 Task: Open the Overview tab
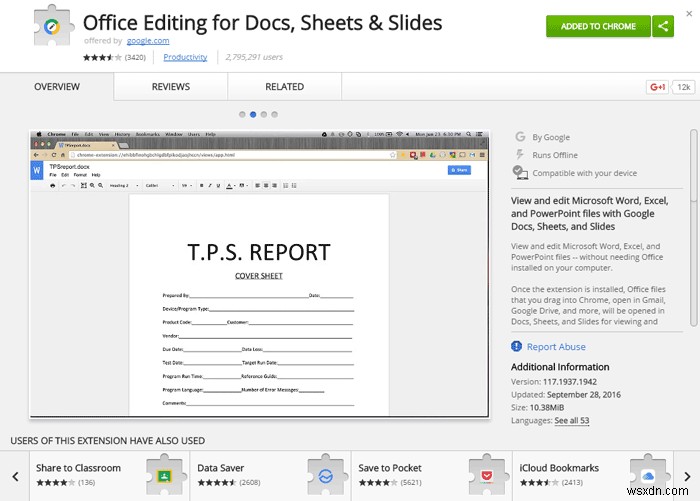coord(57,87)
